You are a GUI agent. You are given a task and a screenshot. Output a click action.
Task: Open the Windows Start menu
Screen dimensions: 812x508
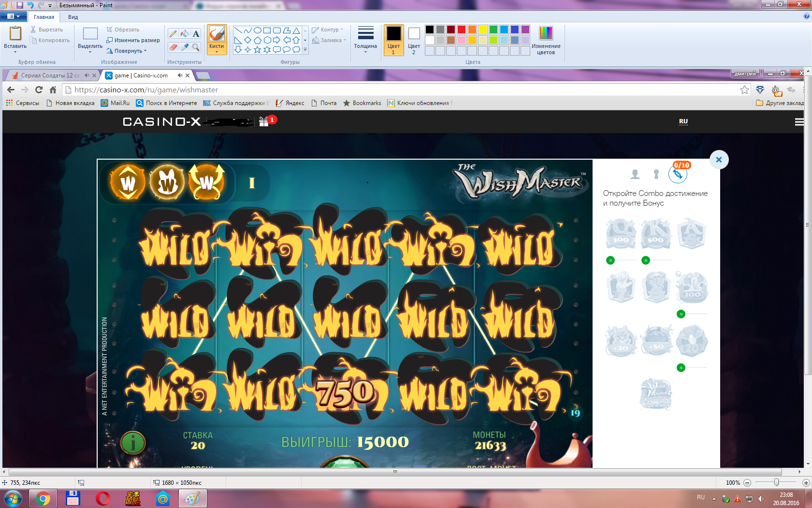(x=13, y=498)
